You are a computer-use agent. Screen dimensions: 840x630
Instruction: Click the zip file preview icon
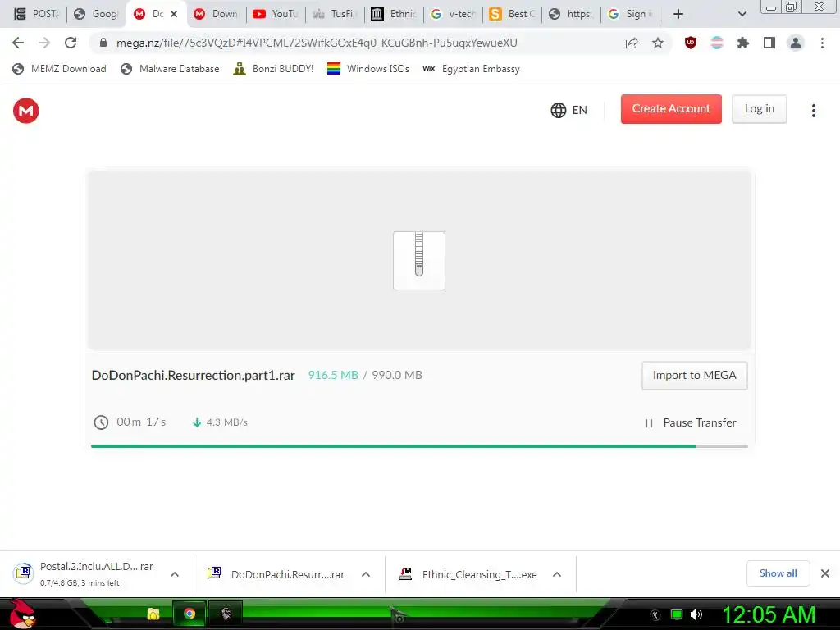click(x=419, y=261)
